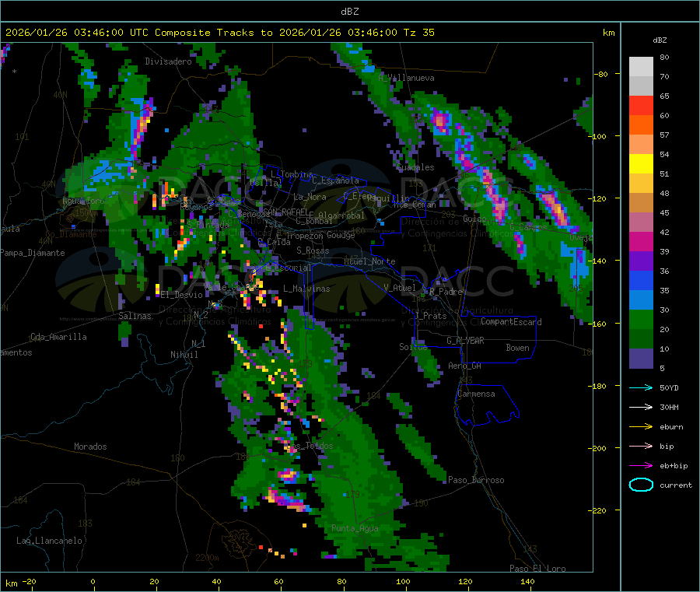
Task: Click the L_Malvinas map label
Action: click(306, 289)
